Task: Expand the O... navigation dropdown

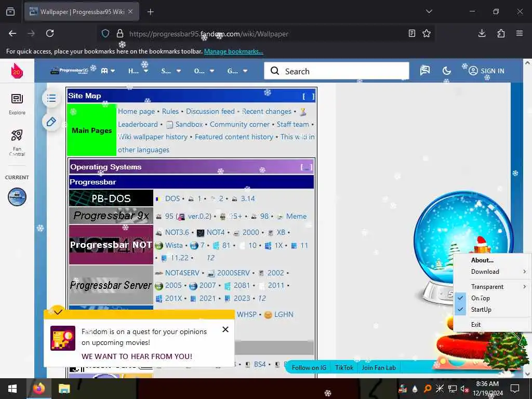Action: pos(204,71)
